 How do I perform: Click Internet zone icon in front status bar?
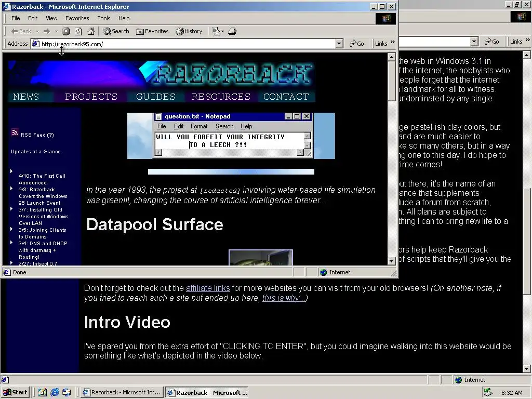coord(323,272)
